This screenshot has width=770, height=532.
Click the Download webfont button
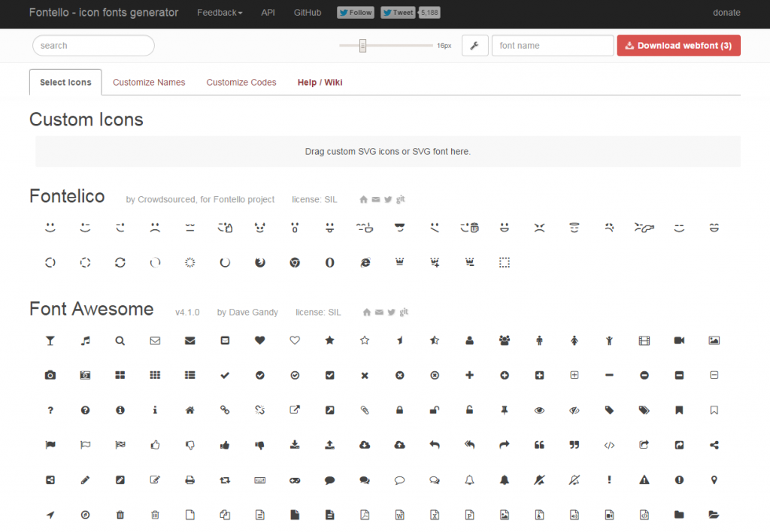pos(679,46)
